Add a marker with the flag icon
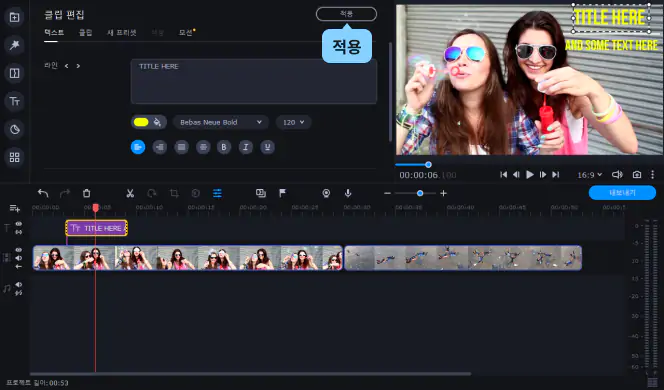 282,193
